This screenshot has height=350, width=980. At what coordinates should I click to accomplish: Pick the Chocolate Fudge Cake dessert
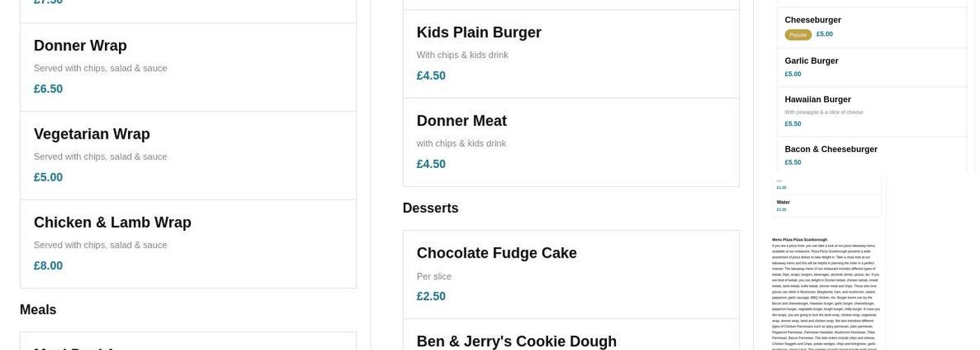pyautogui.click(x=496, y=253)
